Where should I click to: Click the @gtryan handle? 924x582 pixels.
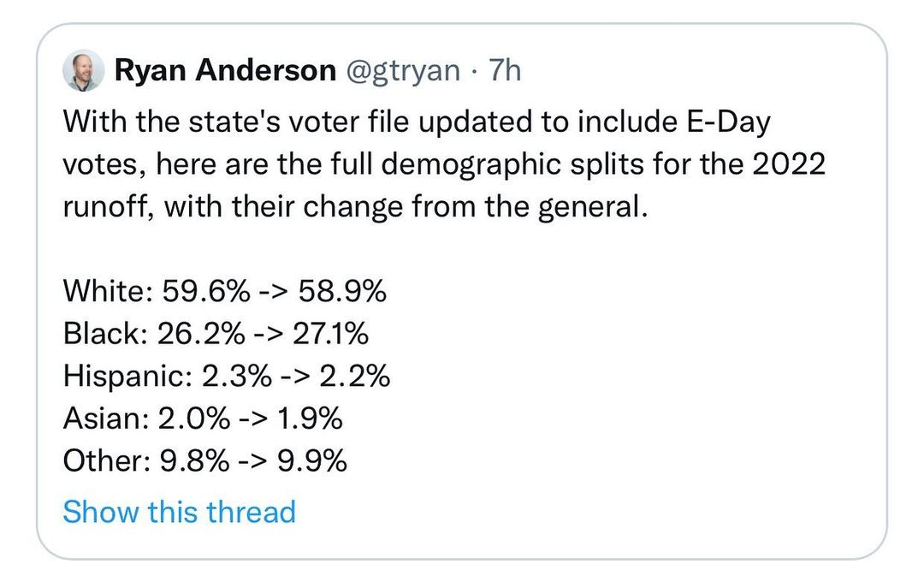point(402,71)
